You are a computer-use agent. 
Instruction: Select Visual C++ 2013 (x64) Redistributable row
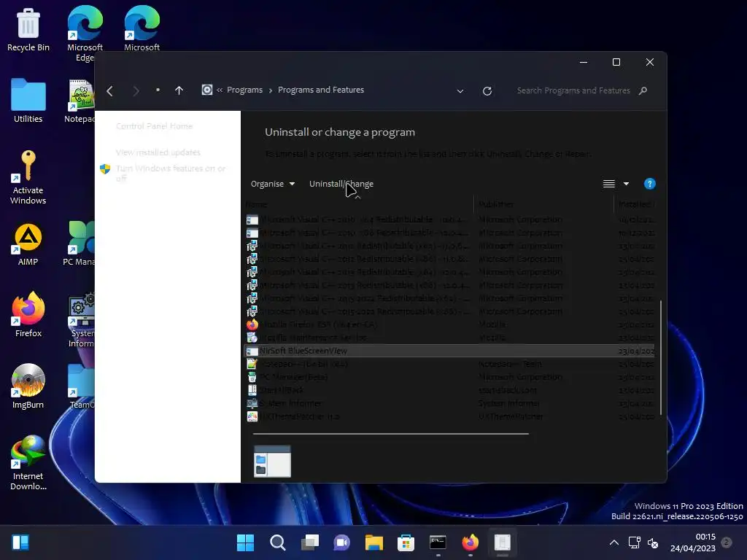point(449,272)
